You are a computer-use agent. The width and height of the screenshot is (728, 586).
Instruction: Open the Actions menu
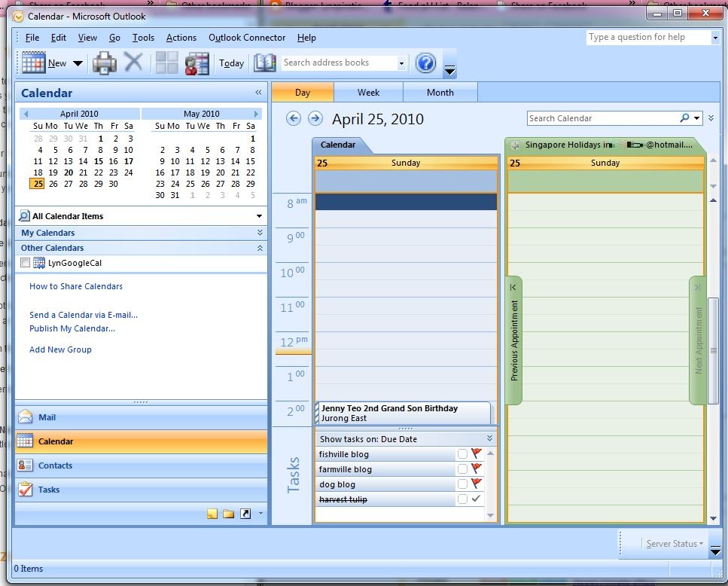(181, 38)
